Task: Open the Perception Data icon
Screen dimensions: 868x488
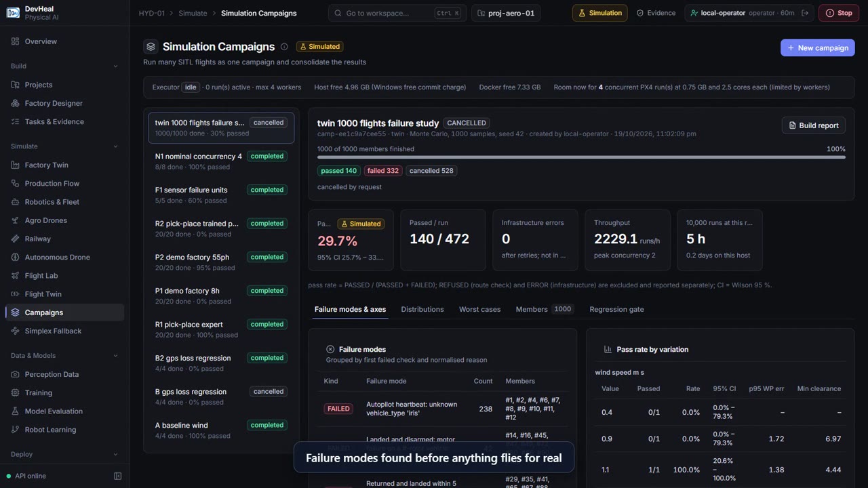Action: 15,374
